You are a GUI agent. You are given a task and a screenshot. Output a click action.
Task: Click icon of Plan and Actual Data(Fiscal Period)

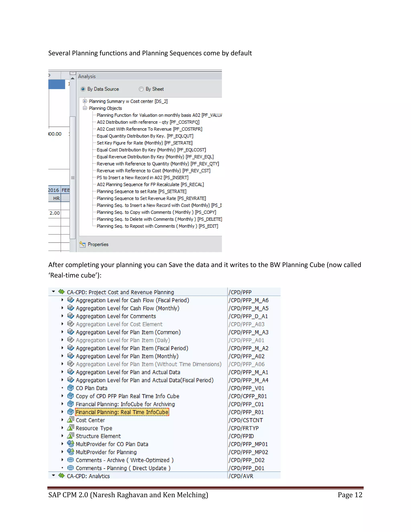[x=71, y=379]
